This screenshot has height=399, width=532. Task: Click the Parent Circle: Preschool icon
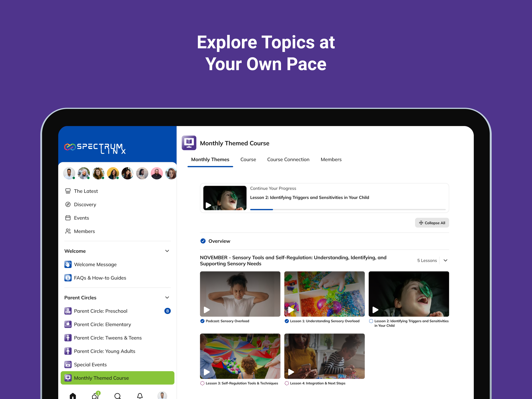[68, 311]
